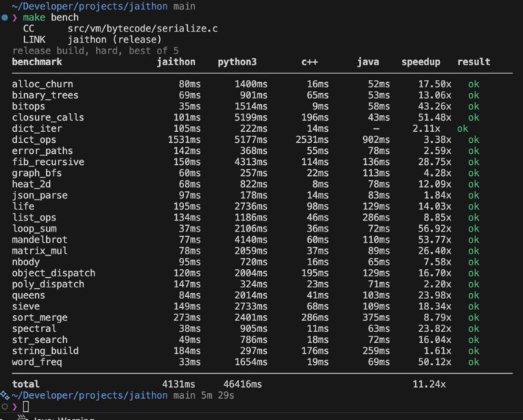This screenshot has width=523, height=420.
Task: Click the 'heat_2d' benchmark name
Action: coord(32,184)
